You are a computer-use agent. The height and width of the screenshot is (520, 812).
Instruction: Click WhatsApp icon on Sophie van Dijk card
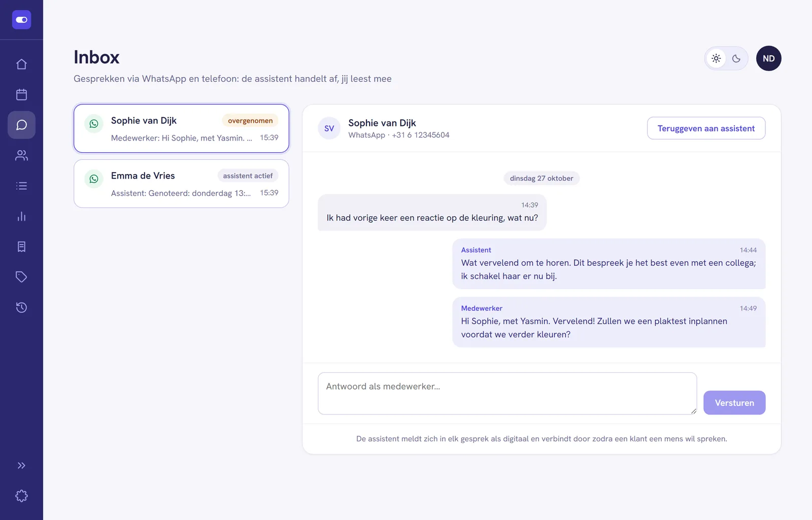pos(94,123)
